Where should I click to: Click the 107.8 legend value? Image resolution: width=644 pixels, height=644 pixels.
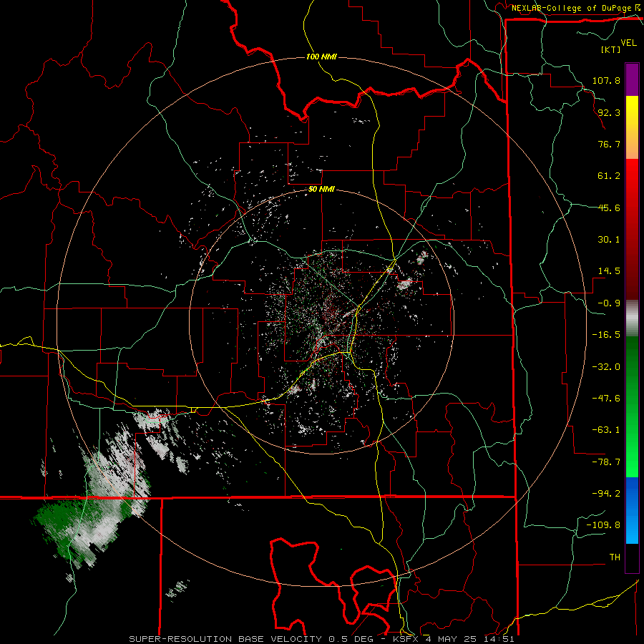pos(606,80)
